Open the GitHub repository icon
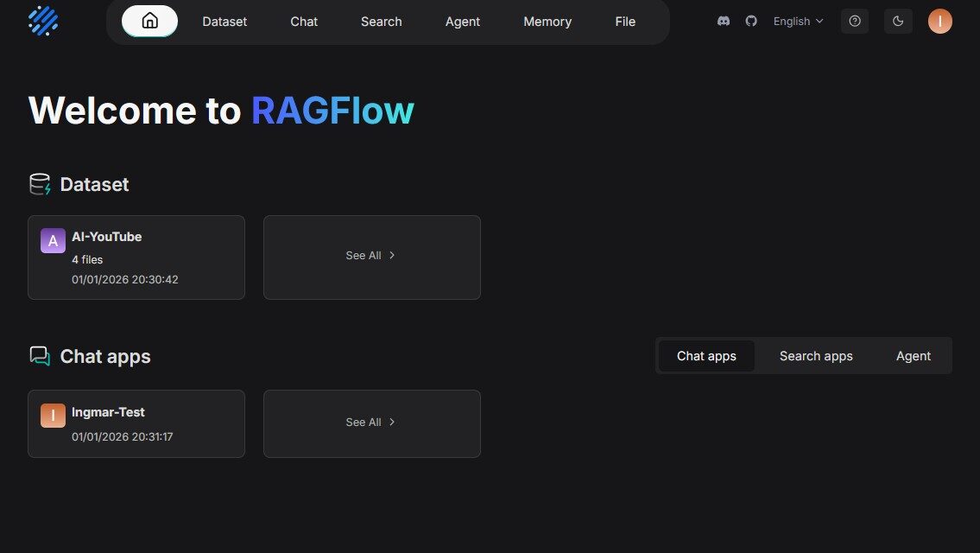Viewport: 980px width, 553px height. [x=751, y=21]
